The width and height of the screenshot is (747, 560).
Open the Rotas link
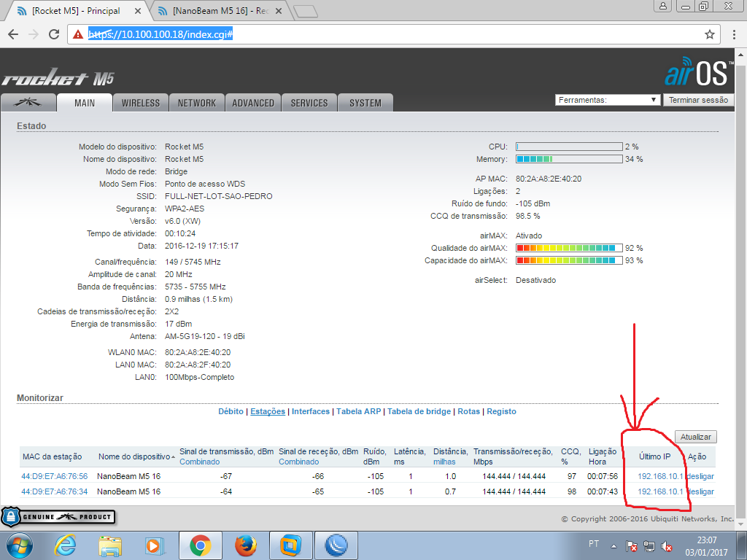[469, 411]
